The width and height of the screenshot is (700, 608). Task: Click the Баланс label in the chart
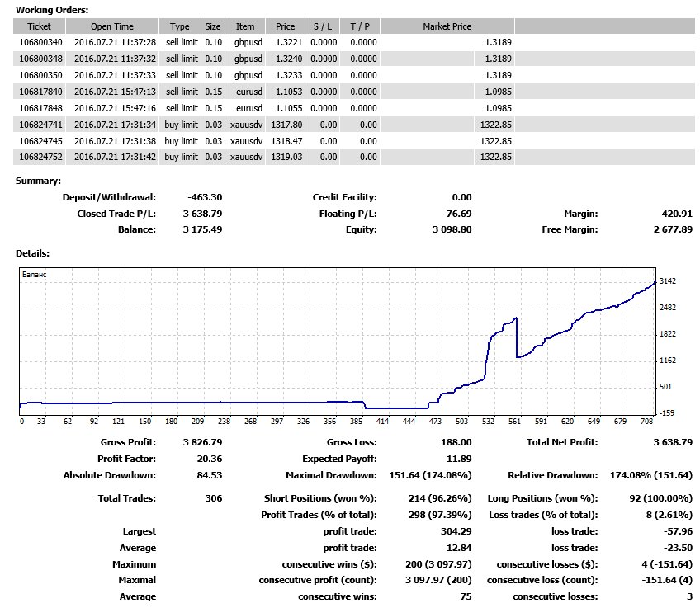click(34, 273)
